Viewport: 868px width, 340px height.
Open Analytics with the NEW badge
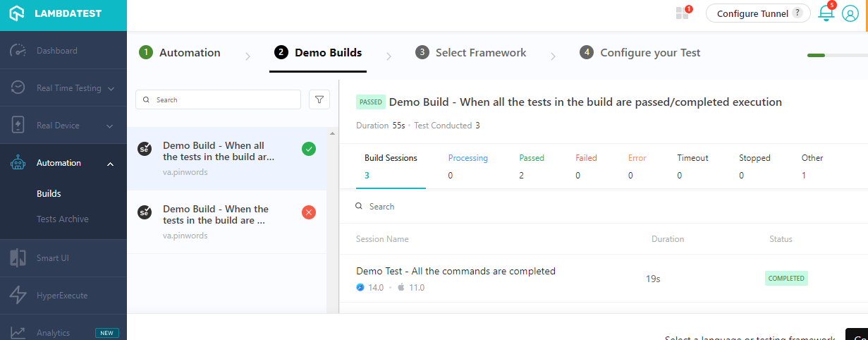[63, 328]
